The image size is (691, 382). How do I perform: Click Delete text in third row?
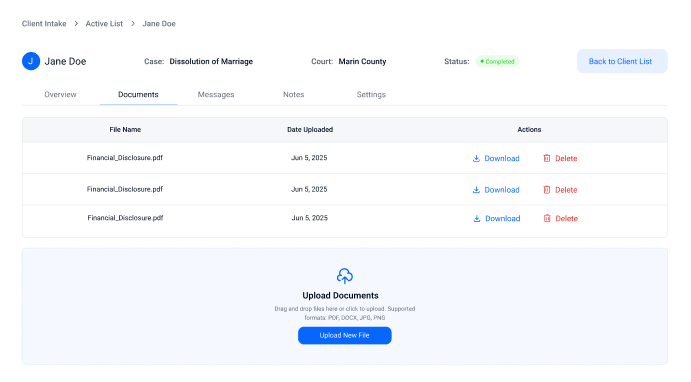point(567,219)
